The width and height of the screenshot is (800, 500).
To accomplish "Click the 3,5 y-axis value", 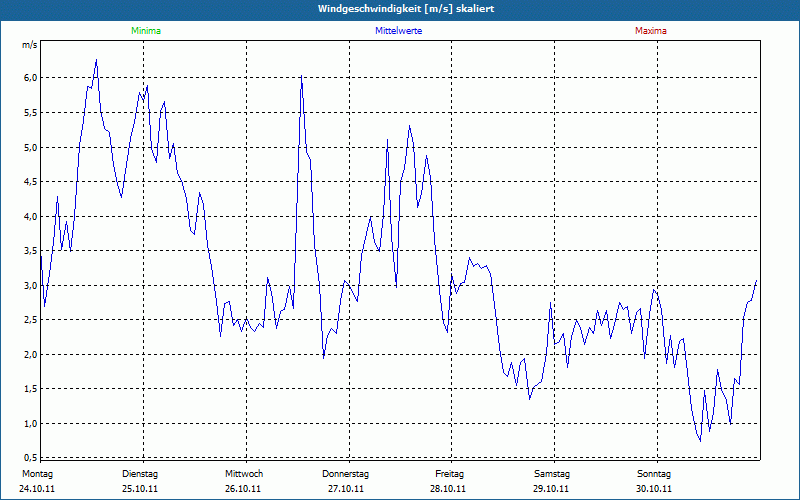I will (31, 251).
